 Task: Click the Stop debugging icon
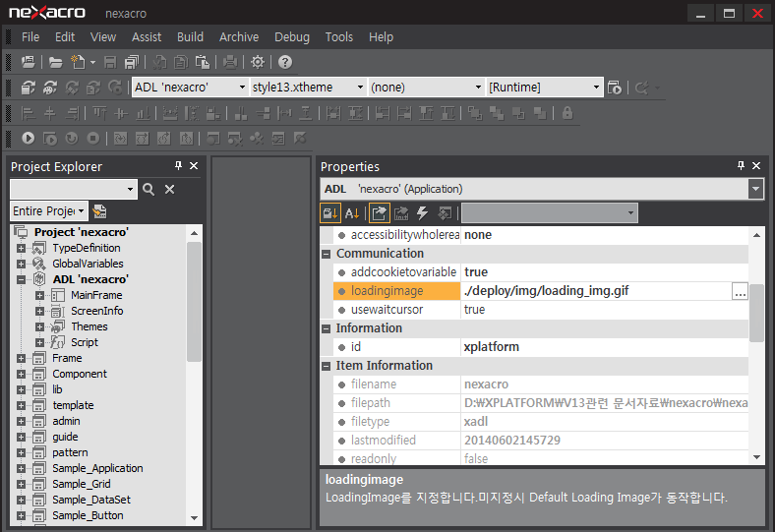coord(92,139)
